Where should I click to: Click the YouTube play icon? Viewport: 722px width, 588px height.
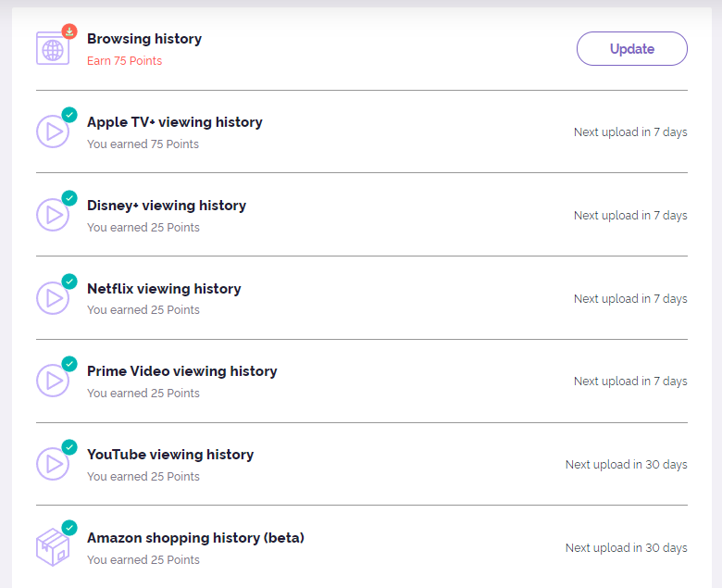[53, 464]
